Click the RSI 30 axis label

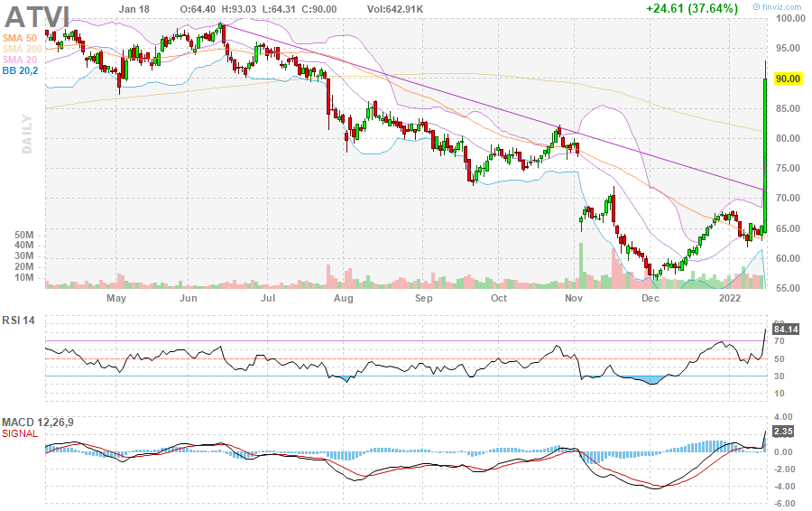(779, 376)
